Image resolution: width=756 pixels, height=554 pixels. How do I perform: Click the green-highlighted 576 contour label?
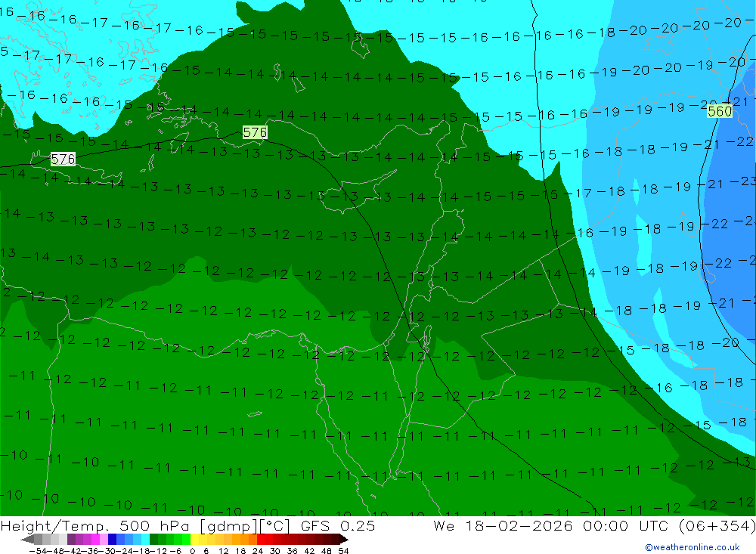point(255,132)
